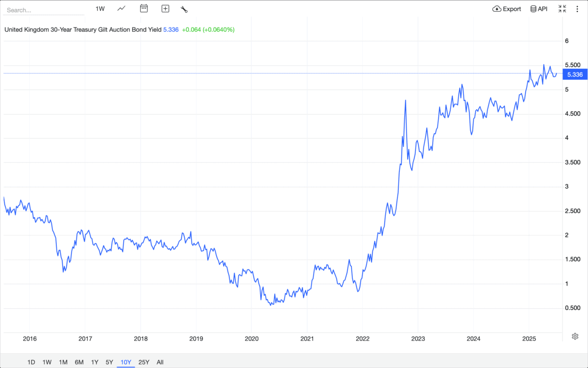Click the Export cloud download button
This screenshot has height=368, width=588.
point(507,9)
